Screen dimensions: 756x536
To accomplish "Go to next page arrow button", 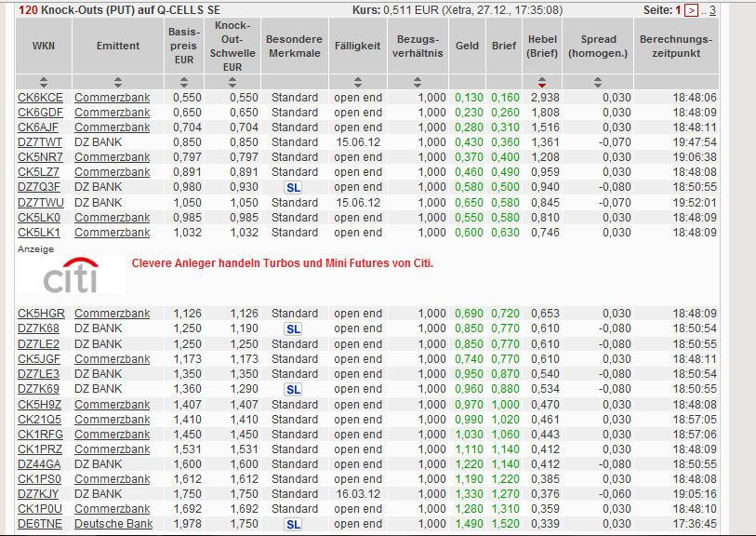I will coord(692,10).
